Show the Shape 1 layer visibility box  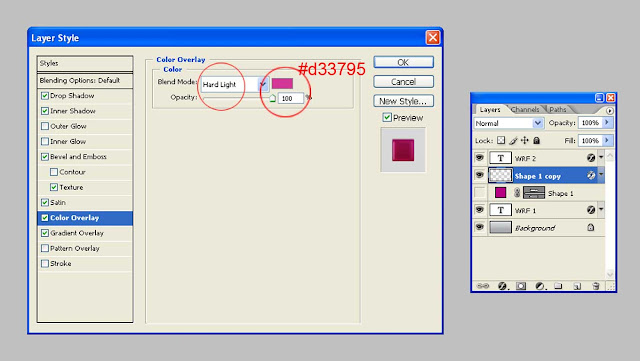point(480,192)
